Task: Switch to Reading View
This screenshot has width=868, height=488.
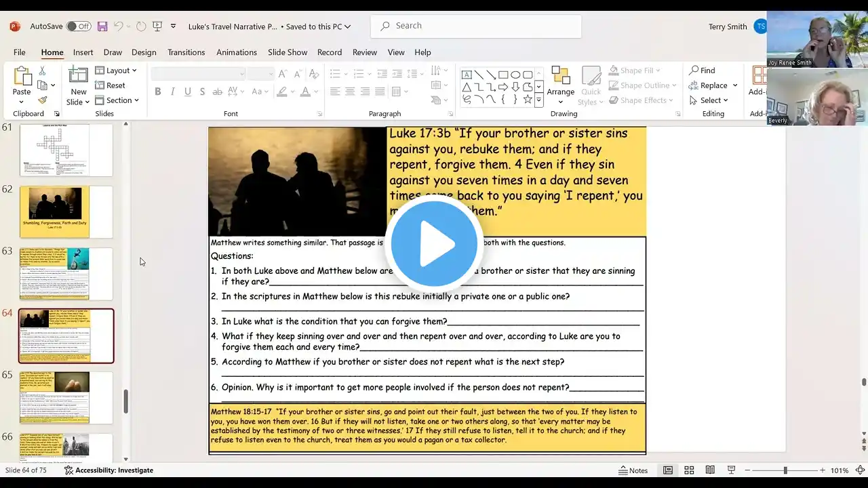Action: (x=710, y=470)
